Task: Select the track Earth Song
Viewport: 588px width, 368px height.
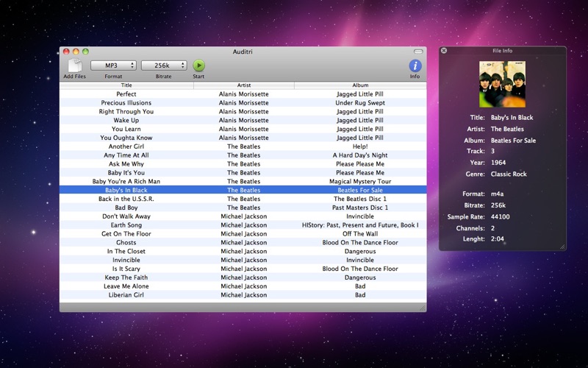Action: (243, 225)
